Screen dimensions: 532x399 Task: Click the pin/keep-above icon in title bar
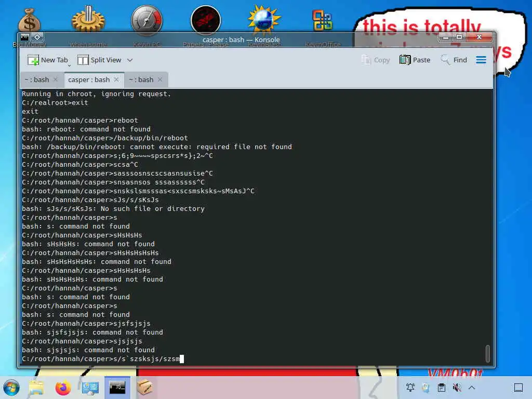point(37,37)
